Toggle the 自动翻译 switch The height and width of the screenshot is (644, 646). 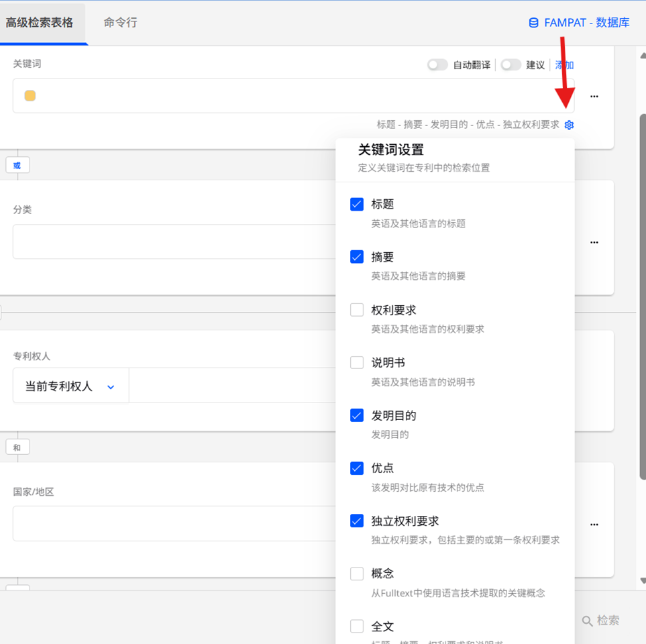click(x=437, y=65)
